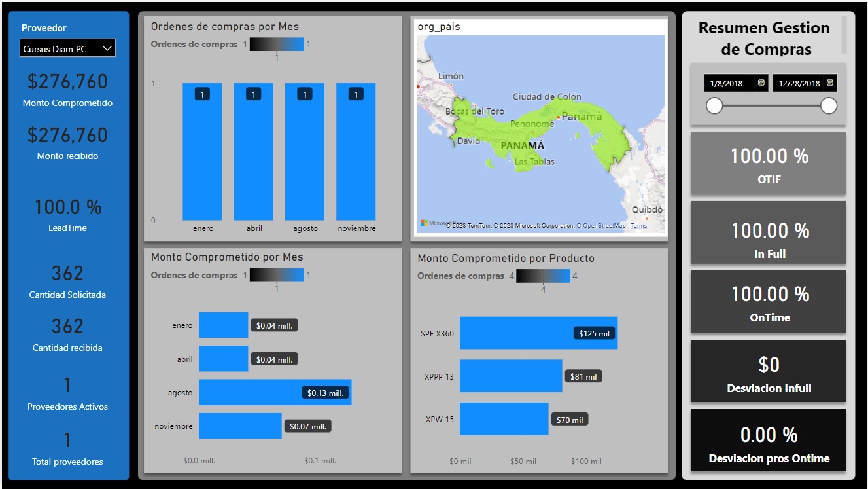Select the XPW 15 product bar
The image size is (868, 489).
[504, 419]
